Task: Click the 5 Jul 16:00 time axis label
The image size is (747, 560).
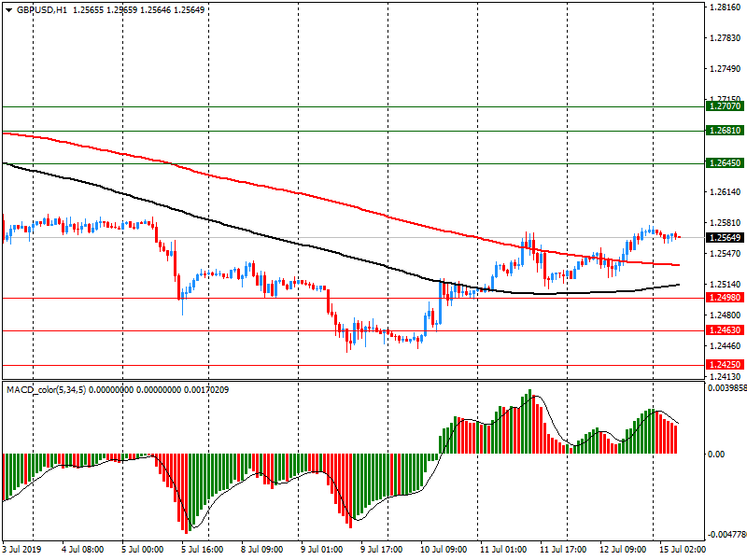Action: [x=202, y=550]
